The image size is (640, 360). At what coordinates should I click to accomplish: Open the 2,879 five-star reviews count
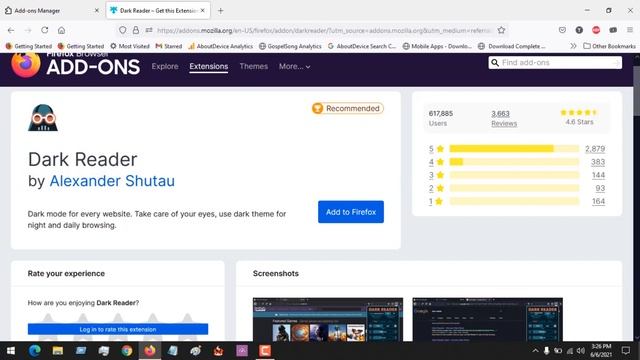tap(595, 149)
